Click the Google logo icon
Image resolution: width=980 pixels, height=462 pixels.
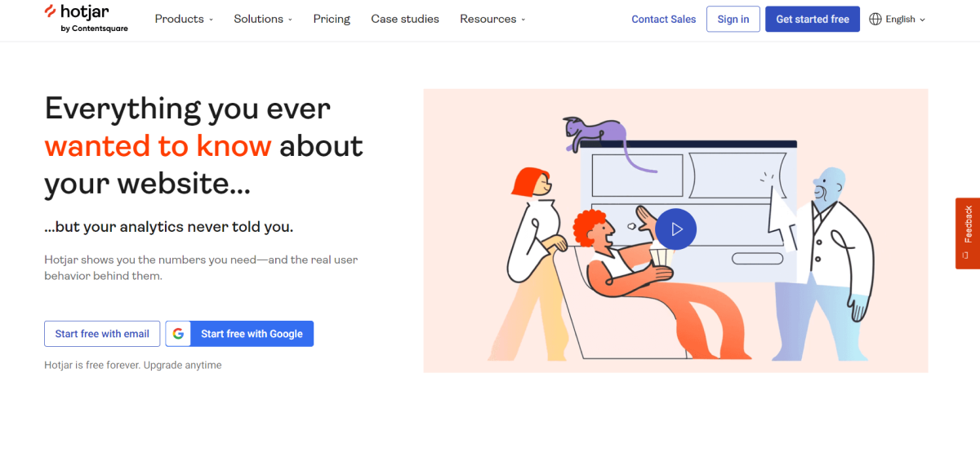pyautogui.click(x=178, y=334)
